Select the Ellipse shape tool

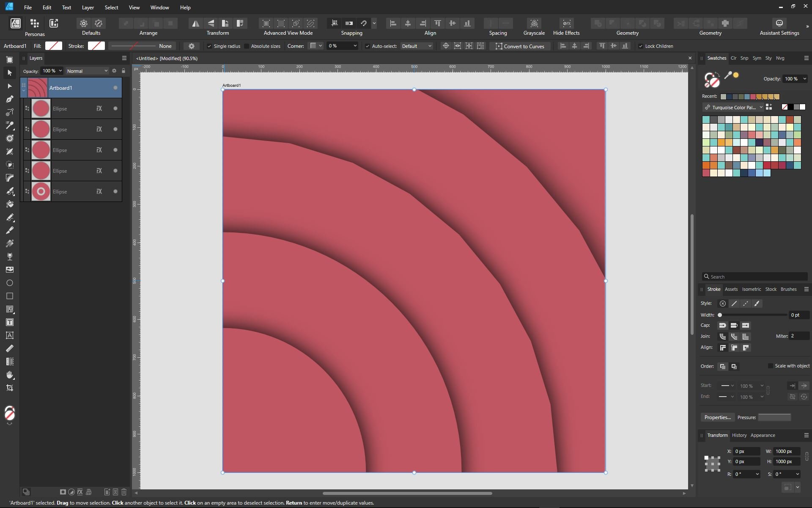10,283
